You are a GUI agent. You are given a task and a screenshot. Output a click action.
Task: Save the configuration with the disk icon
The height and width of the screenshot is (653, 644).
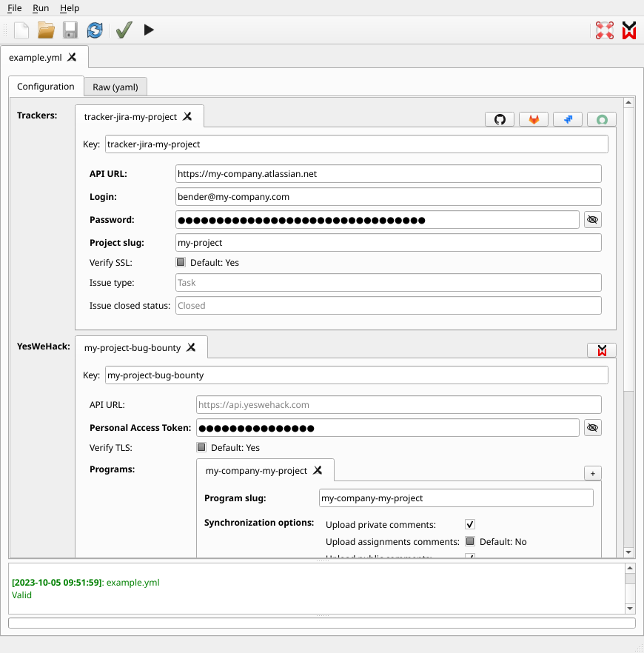pos(70,30)
